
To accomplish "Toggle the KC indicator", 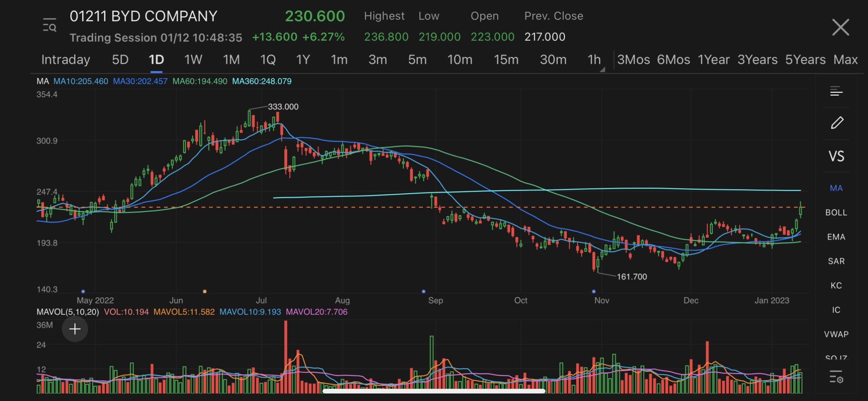I will 836,286.
